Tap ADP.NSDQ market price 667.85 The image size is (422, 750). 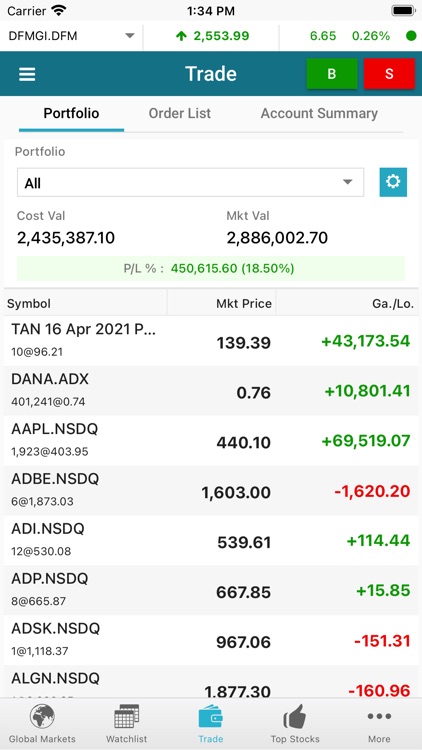[244, 592]
